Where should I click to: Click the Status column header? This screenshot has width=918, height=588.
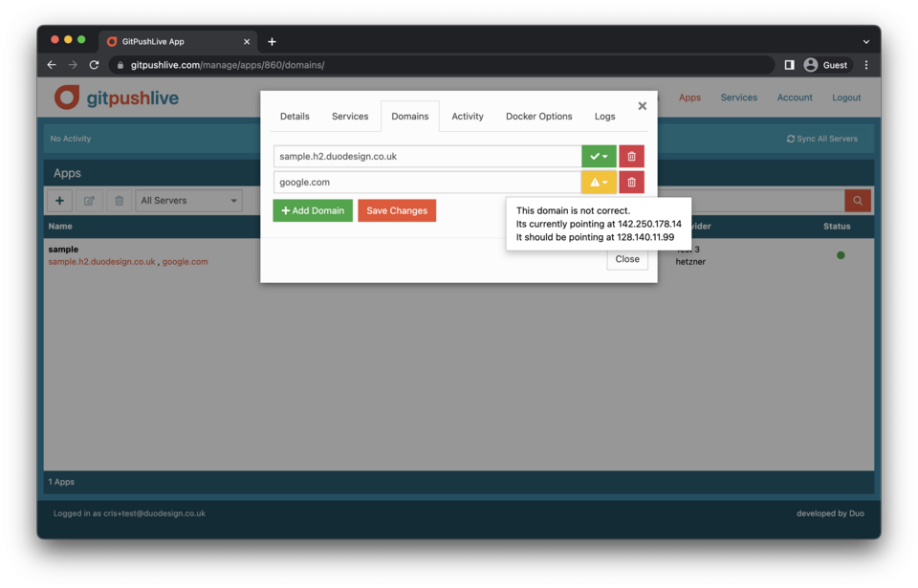pos(837,226)
